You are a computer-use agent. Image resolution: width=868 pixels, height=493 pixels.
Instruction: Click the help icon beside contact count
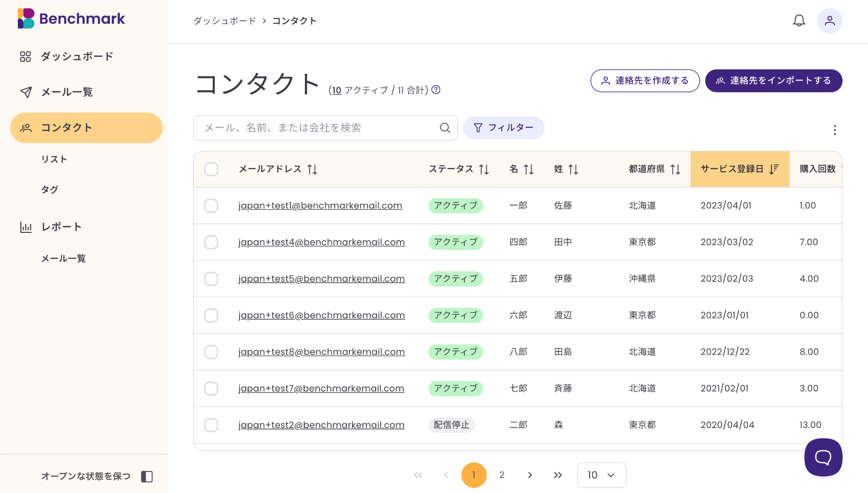click(x=436, y=90)
